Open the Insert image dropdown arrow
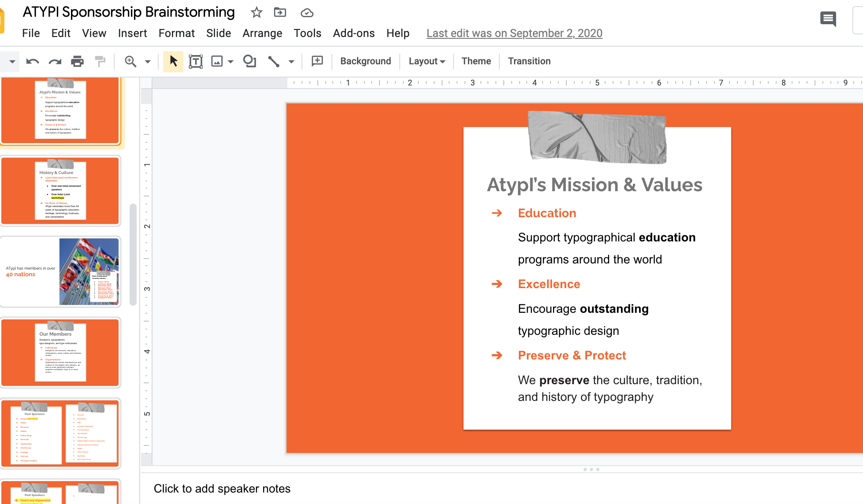Image resolution: width=863 pixels, height=504 pixels. point(231,62)
